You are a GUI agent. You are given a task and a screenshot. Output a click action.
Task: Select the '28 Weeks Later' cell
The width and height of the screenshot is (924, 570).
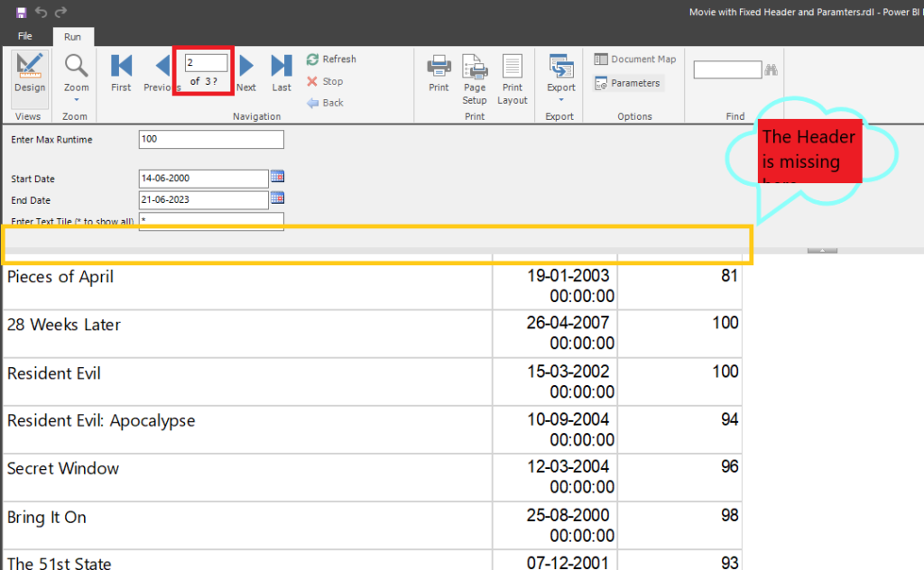coord(247,334)
